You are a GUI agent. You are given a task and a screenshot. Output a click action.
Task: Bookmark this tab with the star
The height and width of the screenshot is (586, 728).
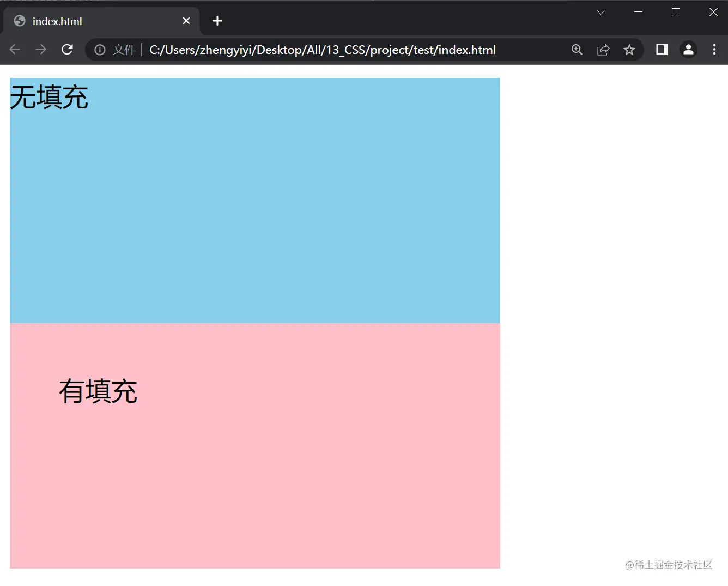629,50
